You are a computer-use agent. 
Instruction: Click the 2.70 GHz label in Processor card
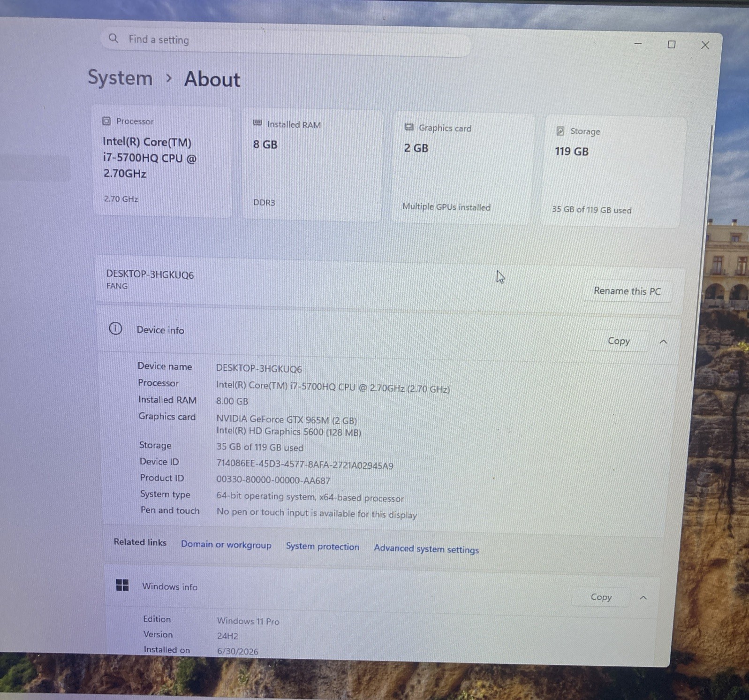click(121, 199)
